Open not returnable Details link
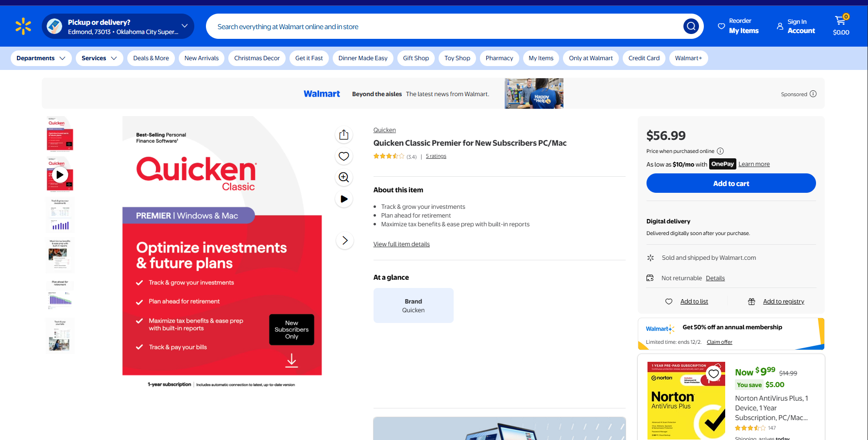Viewport: 868px width, 440px height. (715, 278)
